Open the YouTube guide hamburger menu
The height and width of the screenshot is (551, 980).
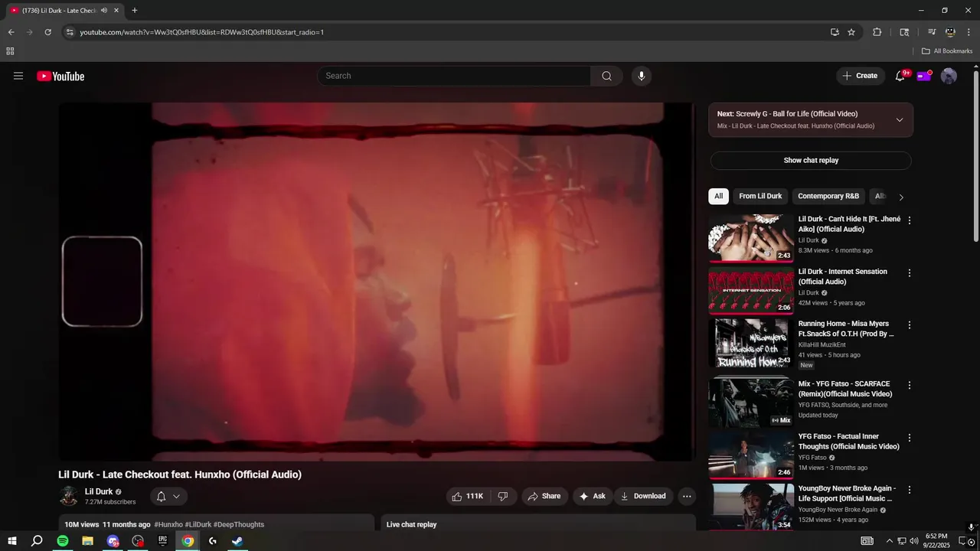click(18, 76)
